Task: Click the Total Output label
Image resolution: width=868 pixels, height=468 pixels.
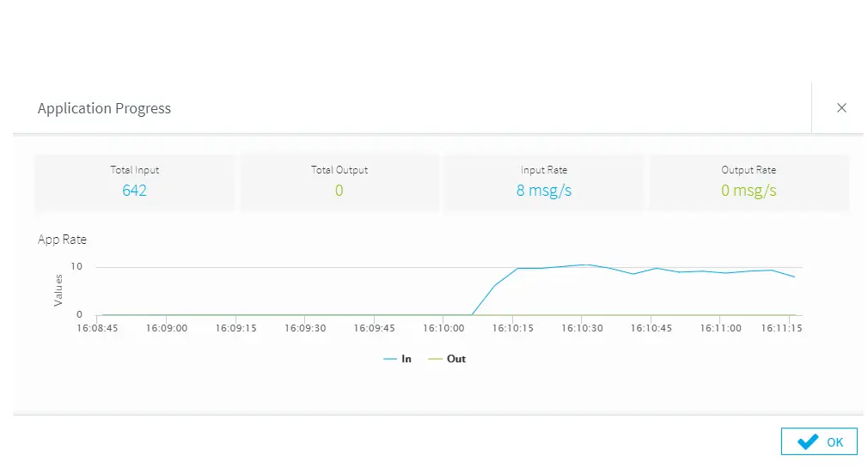Action: pyautogui.click(x=339, y=170)
